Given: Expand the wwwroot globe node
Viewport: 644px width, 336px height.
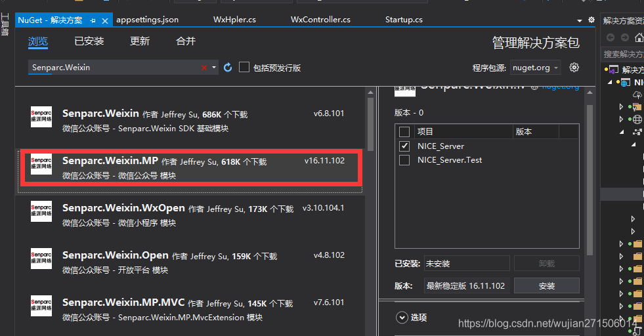Looking at the screenshot, I should [621, 119].
